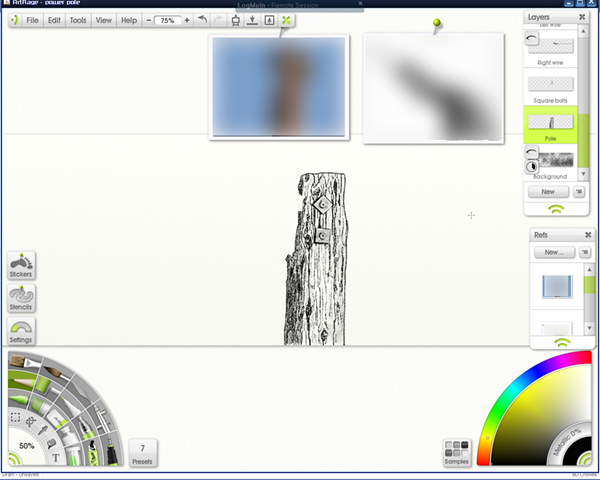600x480 pixels.
Task: Open the Refs panel options menu
Action: point(585,252)
